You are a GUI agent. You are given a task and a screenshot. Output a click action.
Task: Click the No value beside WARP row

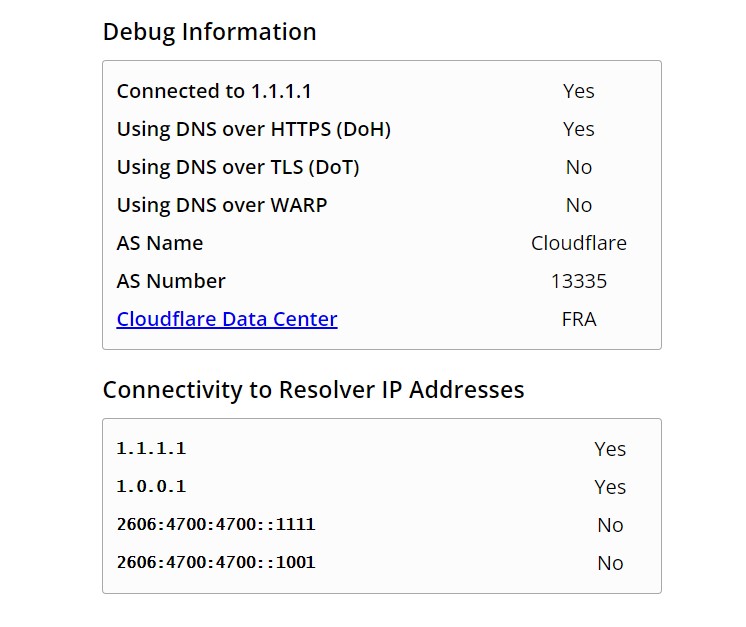579,206
